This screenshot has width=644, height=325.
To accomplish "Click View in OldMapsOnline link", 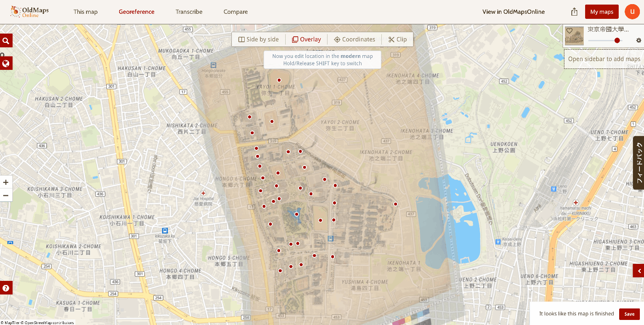I will (513, 12).
